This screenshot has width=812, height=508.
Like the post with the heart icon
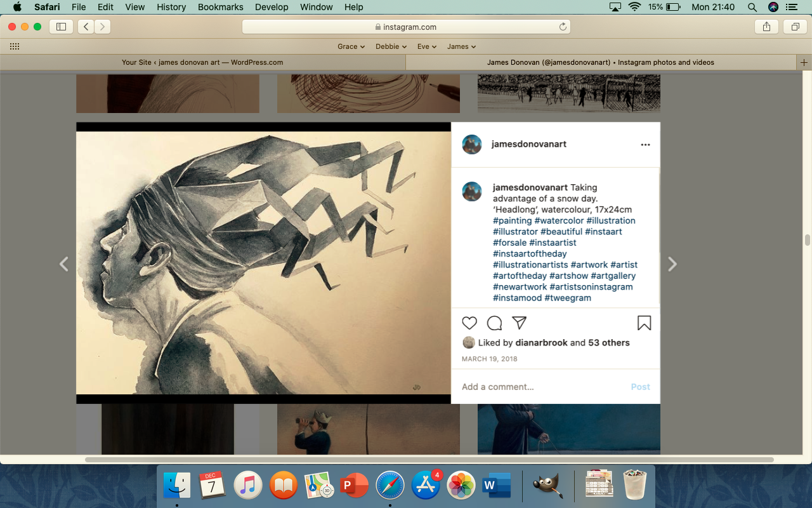469,323
